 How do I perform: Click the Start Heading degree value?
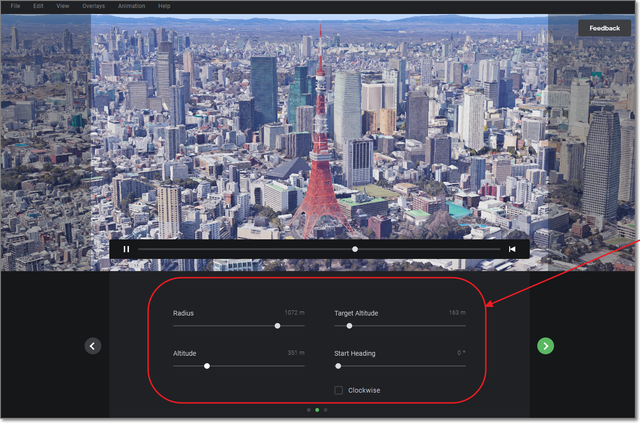tap(461, 353)
